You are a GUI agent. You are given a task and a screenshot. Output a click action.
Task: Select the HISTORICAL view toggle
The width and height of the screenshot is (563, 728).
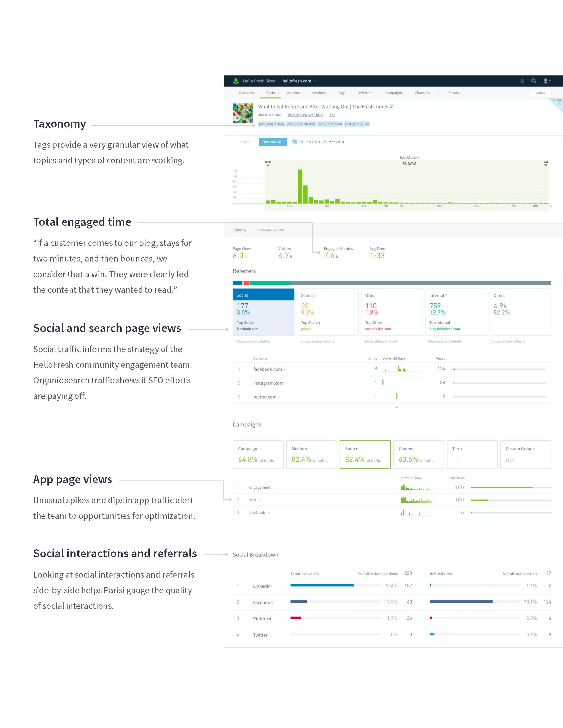[273, 142]
